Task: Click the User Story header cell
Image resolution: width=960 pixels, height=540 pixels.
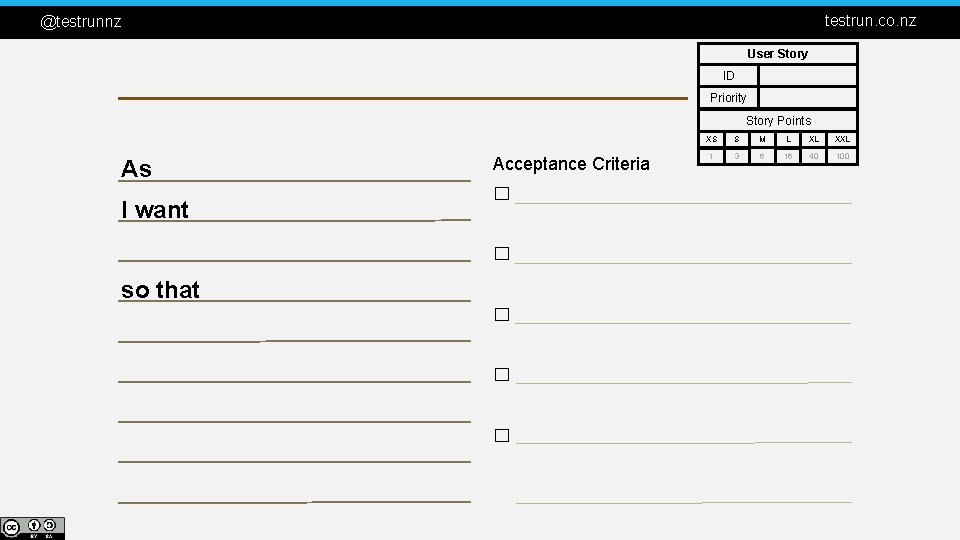Action: pos(778,54)
